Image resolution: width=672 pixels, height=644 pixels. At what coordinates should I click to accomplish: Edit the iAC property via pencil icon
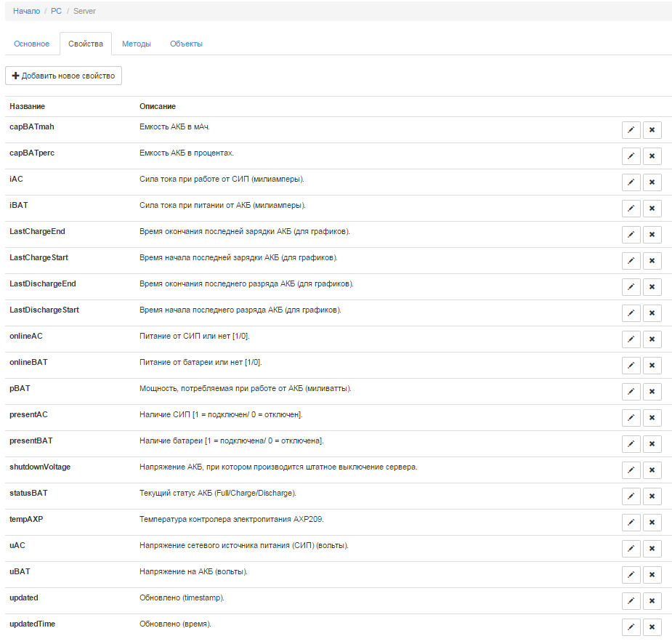point(631,182)
